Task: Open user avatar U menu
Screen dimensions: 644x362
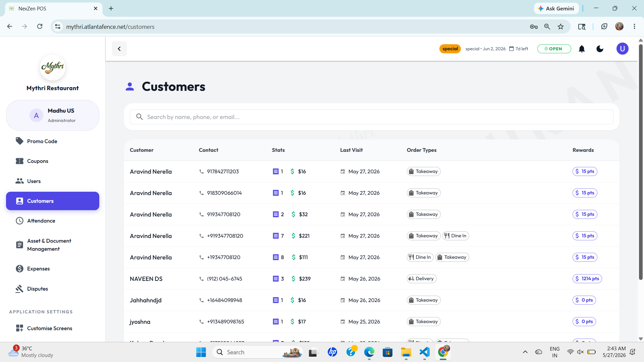Action: [x=622, y=49]
